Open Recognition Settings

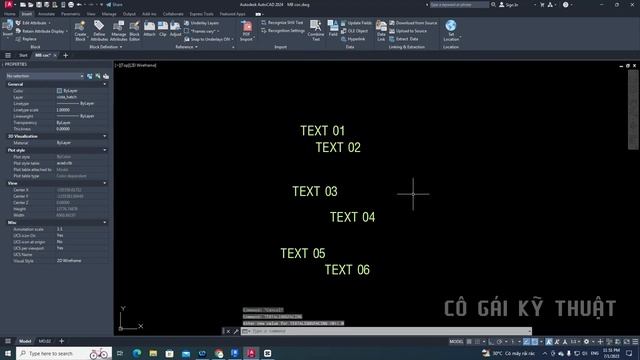282,31
